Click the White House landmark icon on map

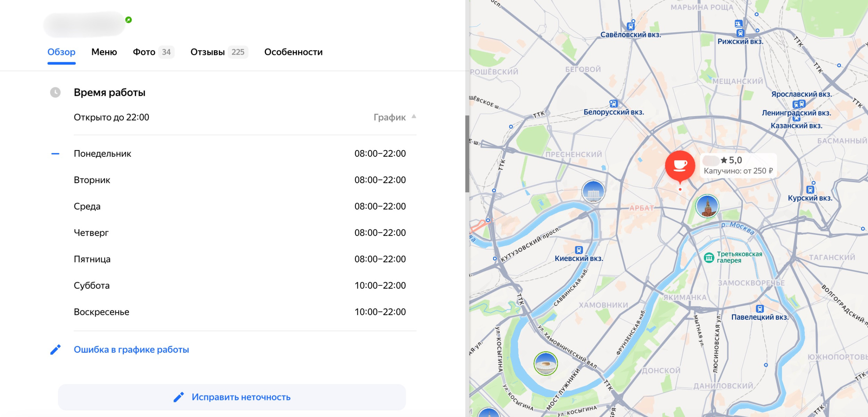(593, 191)
